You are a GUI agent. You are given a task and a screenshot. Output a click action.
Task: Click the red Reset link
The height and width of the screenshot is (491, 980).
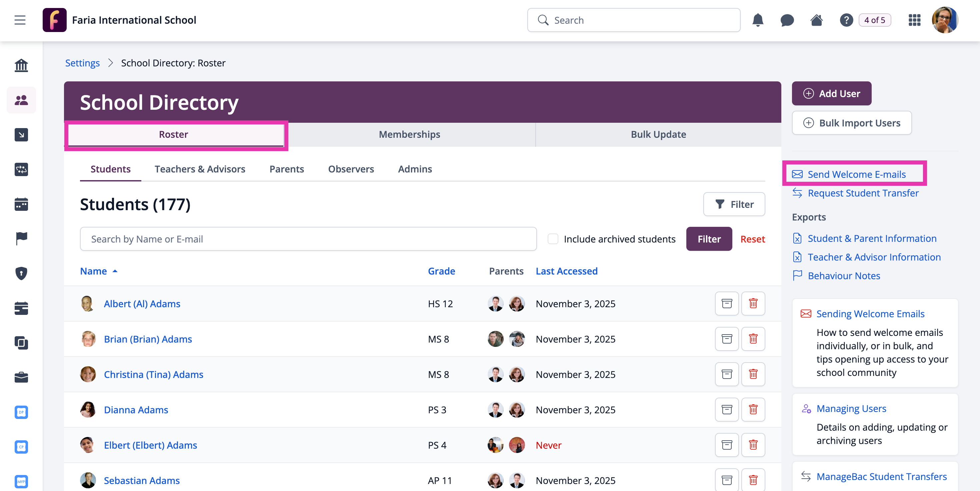pyautogui.click(x=753, y=239)
